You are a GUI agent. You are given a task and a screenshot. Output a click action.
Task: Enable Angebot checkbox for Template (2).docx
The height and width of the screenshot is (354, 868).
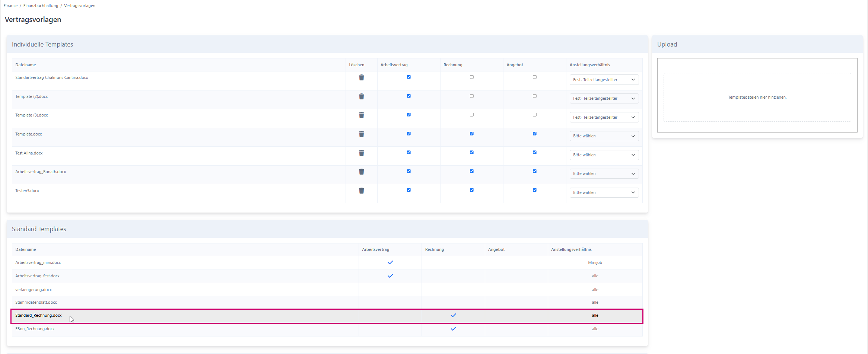click(535, 96)
